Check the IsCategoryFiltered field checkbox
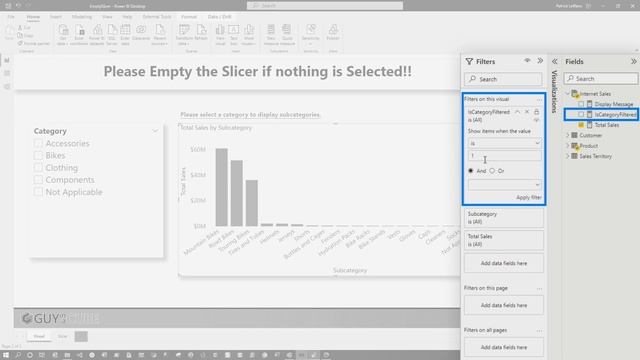 click(581, 115)
